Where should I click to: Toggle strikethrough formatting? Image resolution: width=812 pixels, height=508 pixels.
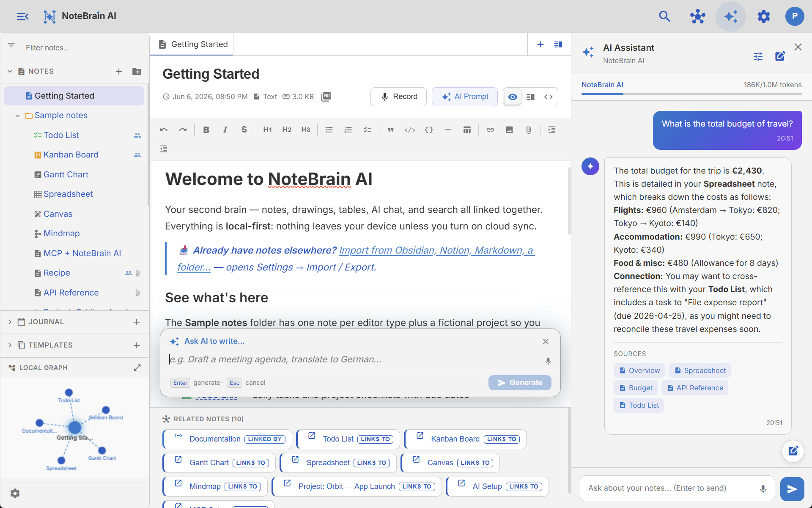244,130
